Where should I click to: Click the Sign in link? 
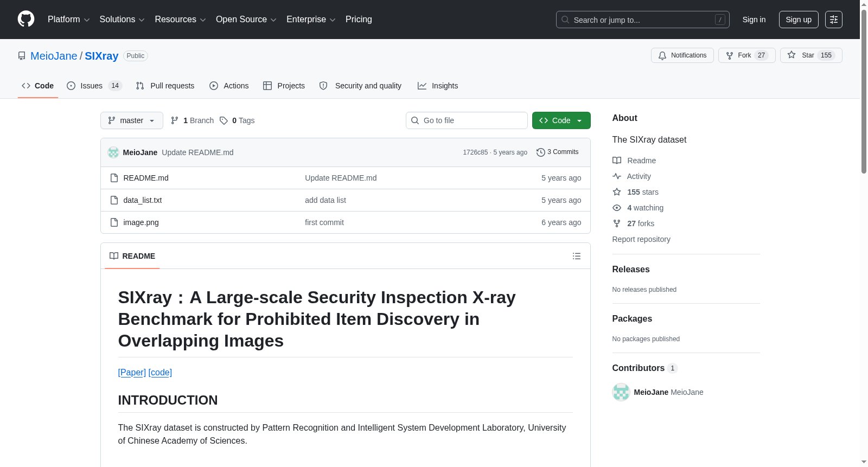[754, 20]
